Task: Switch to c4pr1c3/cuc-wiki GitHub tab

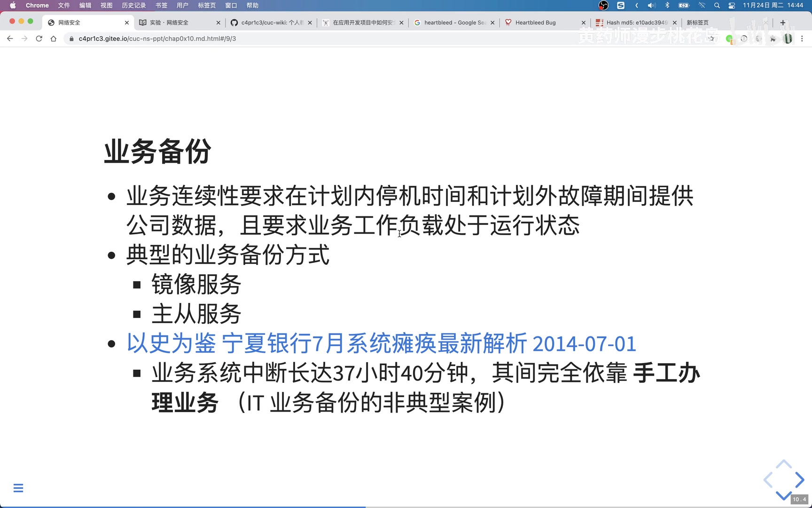Action: coord(271,23)
